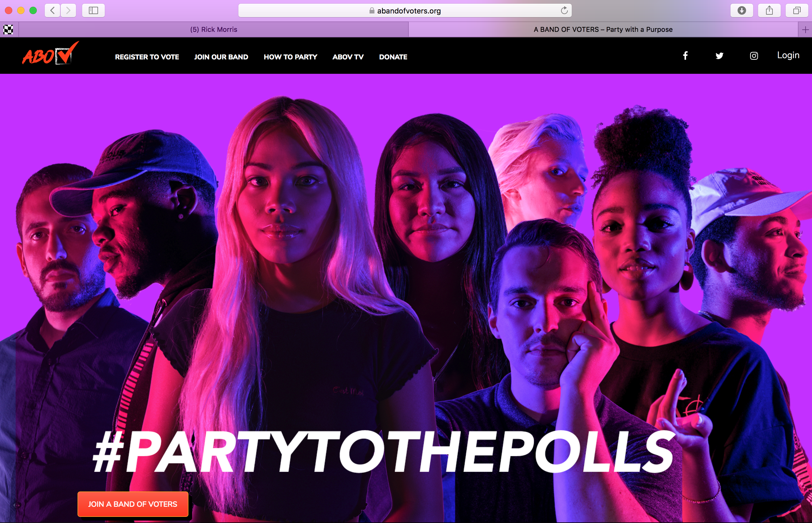This screenshot has height=523, width=812.
Task: Click the JOIN A BAND OF VOTERS button
Action: click(x=133, y=504)
